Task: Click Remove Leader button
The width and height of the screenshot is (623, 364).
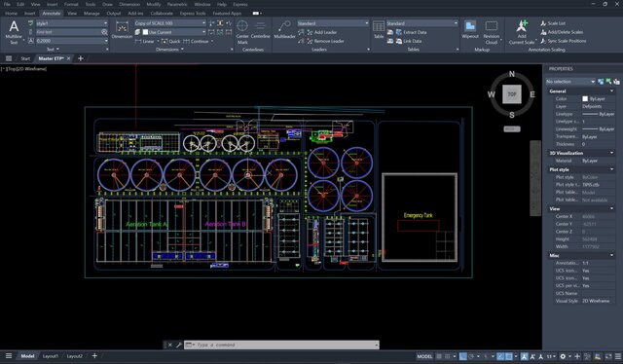Action: point(325,41)
